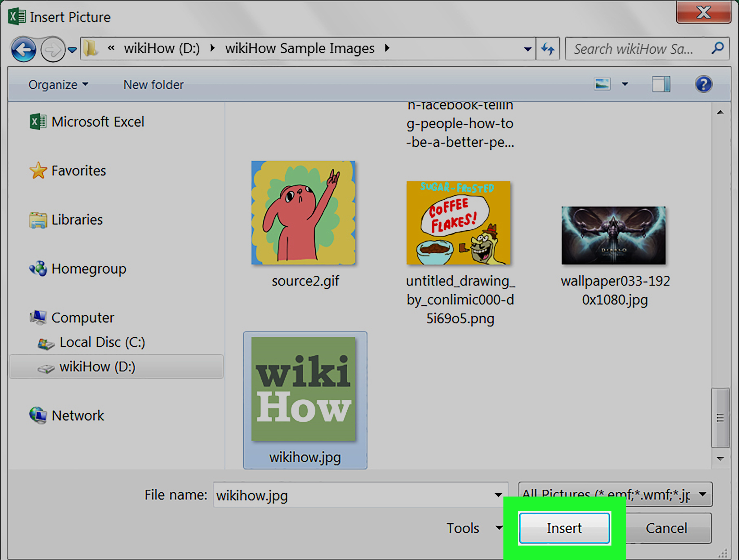739x560 pixels.
Task: Click New folder
Action: 154,85
